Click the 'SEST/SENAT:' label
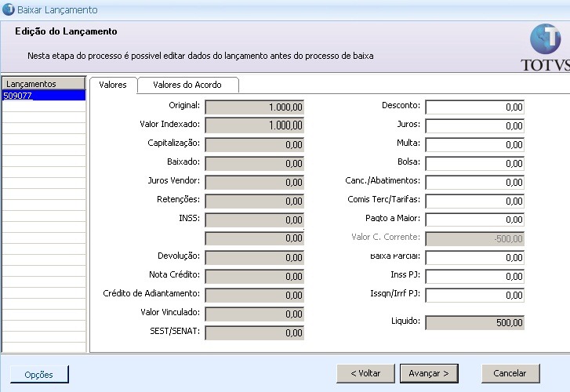This screenshot has height=392, width=570. coord(175,331)
